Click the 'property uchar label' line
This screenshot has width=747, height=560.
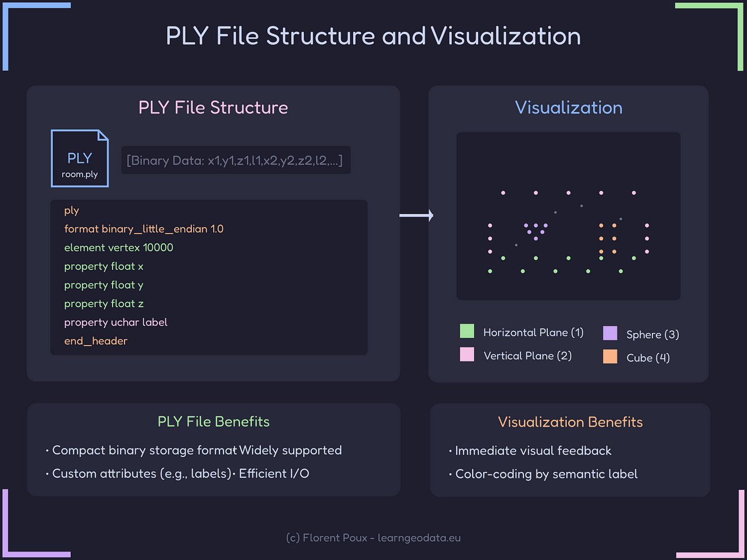(x=116, y=322)
